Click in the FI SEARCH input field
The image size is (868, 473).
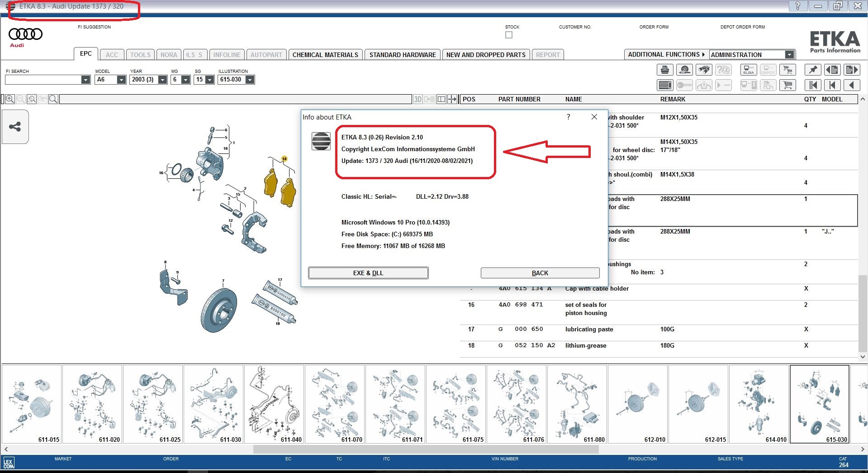43,80
